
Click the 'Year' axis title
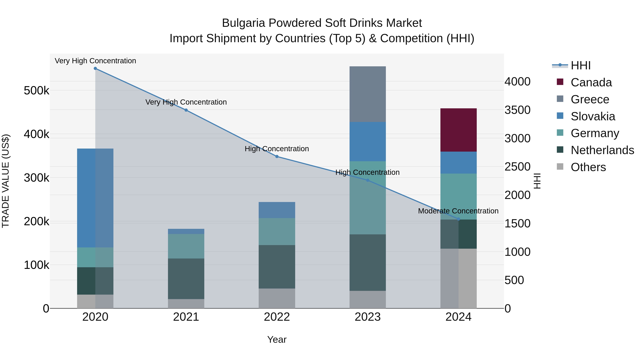(x=277, y=340)
